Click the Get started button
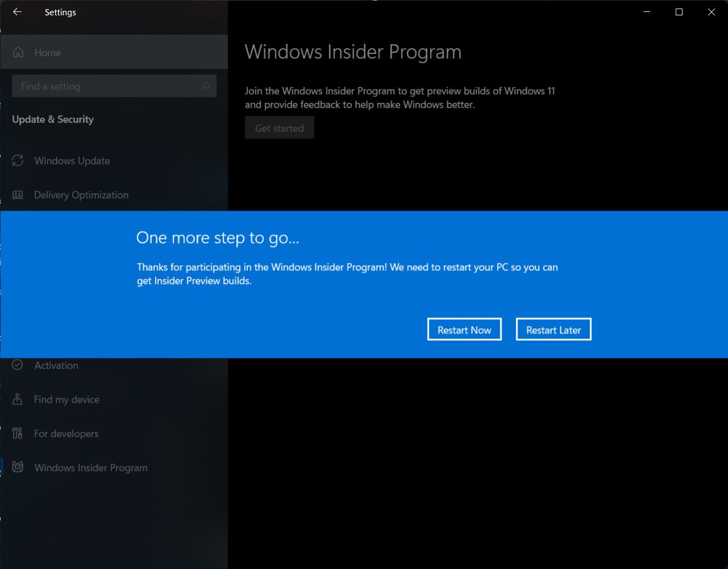728x569 pixels. tap(279, 128)
